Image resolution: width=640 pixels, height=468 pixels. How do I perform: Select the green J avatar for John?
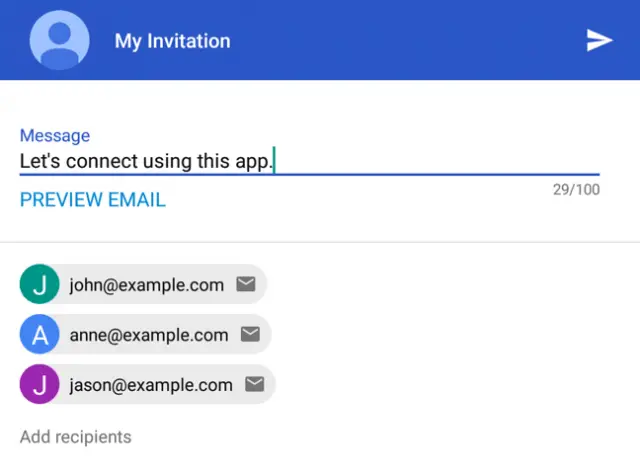(x=39, y=285)
